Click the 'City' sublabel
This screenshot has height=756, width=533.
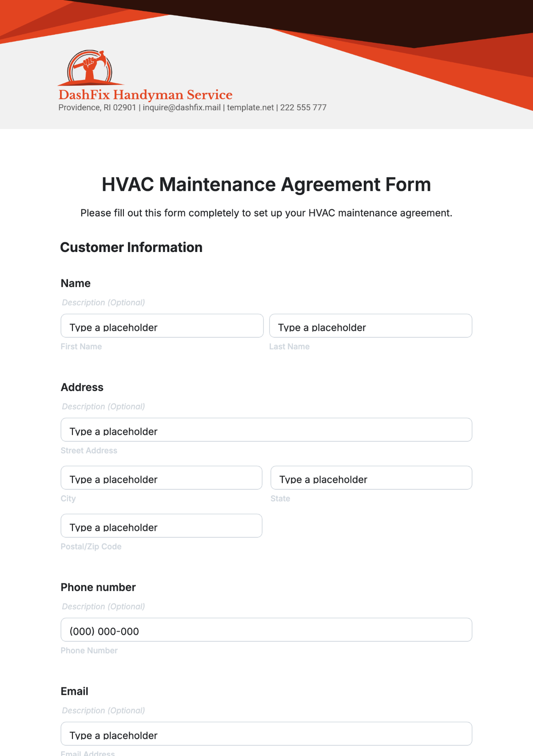68,499
